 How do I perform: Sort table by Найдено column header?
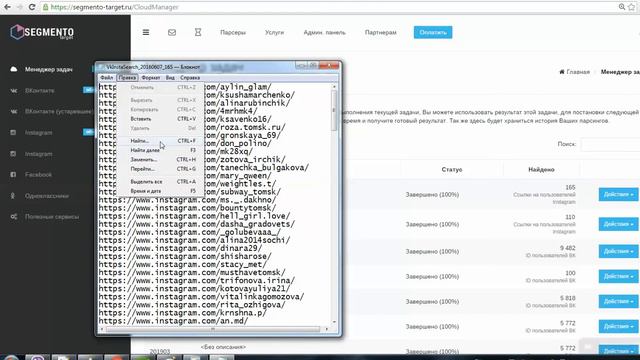pyautogui.click(x=541, y=169)
